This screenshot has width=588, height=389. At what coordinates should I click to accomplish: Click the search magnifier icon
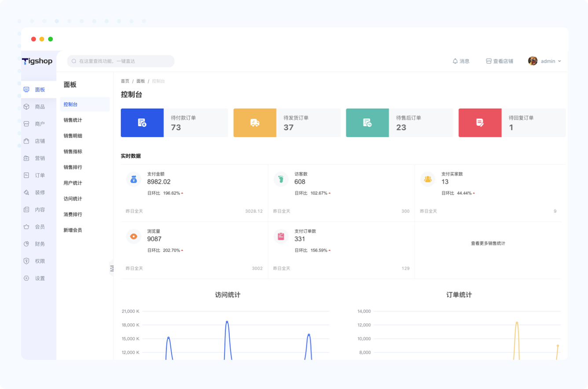(x=74, y=61)
